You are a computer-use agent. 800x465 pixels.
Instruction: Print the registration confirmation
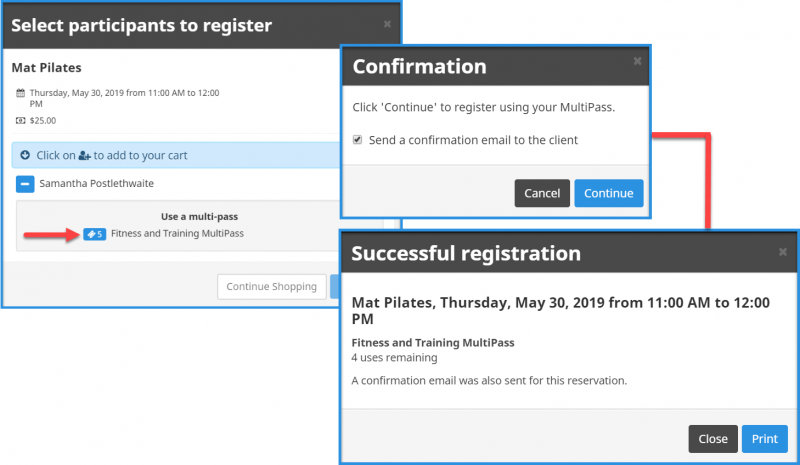pyautogui.click(x=764, y=439)
